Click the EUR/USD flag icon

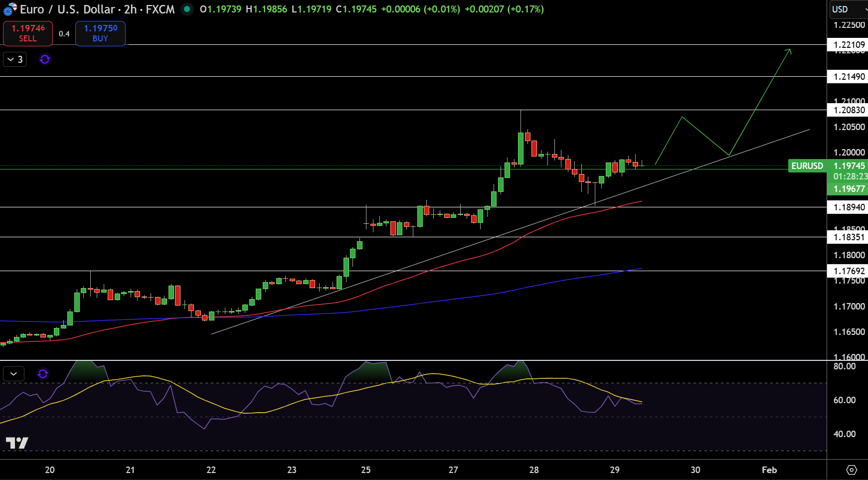(10, 9)
